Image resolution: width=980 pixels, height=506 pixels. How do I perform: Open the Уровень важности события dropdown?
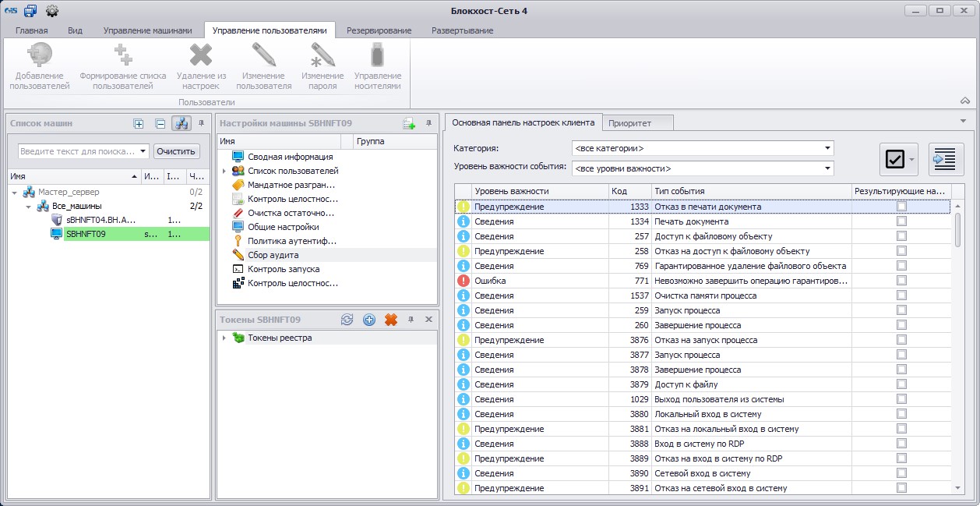(827, 168)
